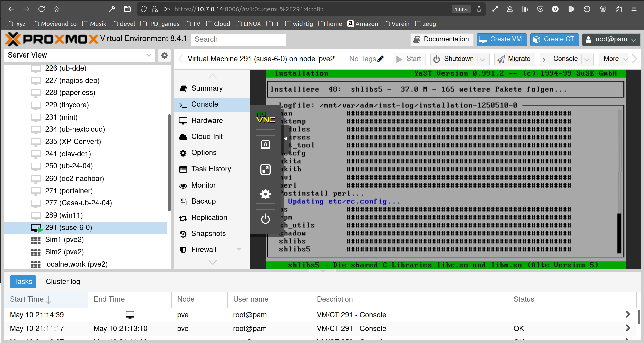The height and width of the screenshot is (343, 644).
Task: Open browser extensions puzzle icon
Action: tap(619, 9)
